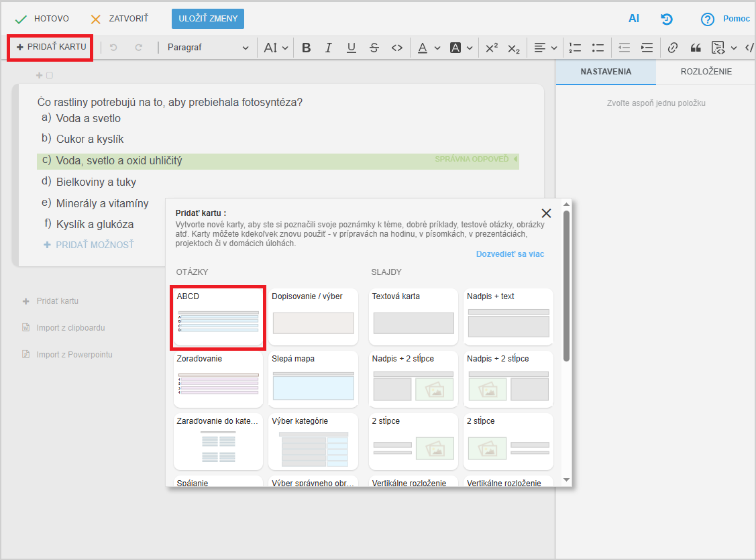756x560 pixels.
Task: Select the Nastavenia tab
Action: [x=606, y=72]
